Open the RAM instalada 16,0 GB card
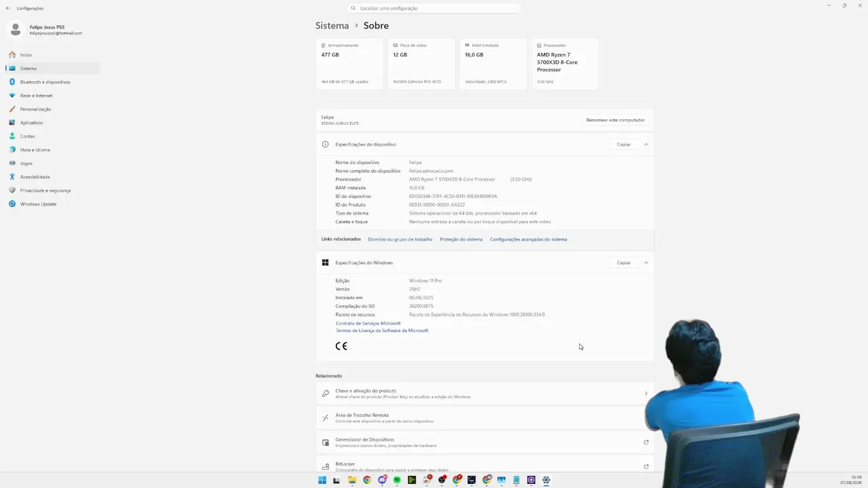The image size is (868, 488). click(494, 64)
